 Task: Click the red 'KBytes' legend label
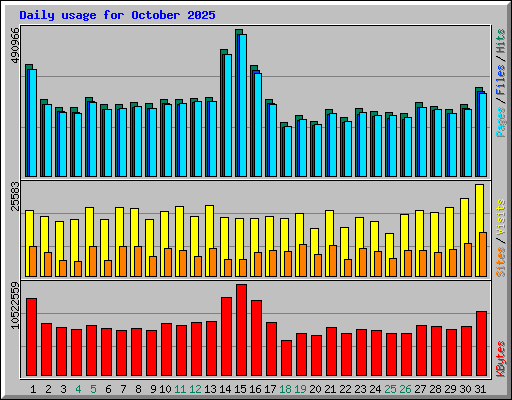(501, 359)
